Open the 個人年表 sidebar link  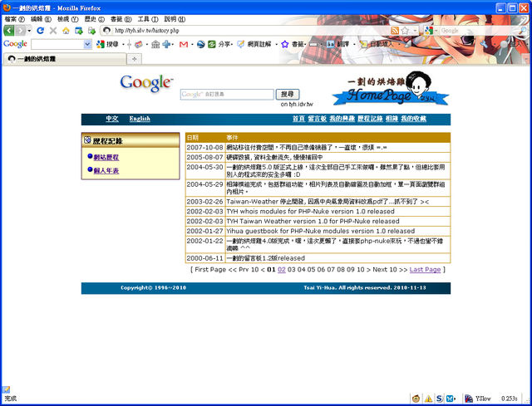[106, 171]
